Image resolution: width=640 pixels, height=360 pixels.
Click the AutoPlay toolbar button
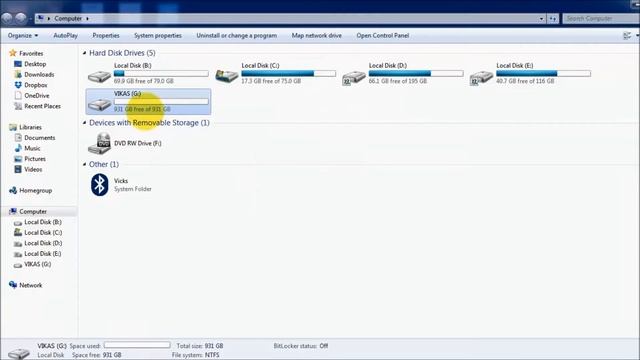65,36
